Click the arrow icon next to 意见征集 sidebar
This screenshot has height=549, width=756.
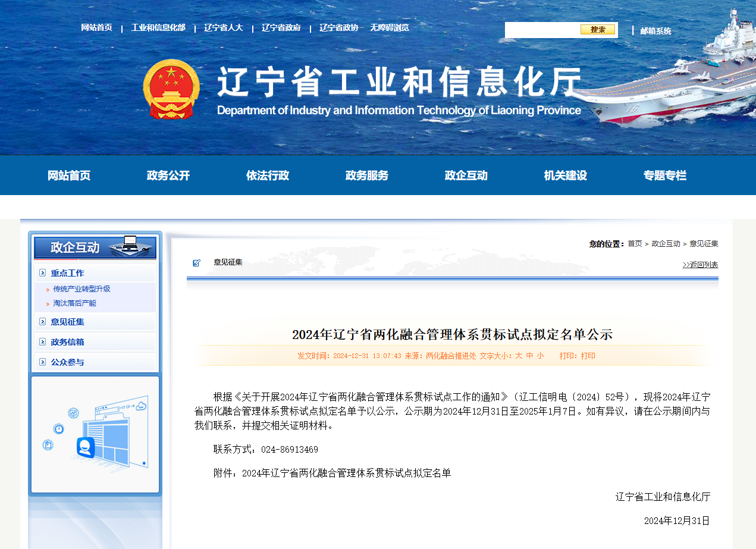42,322
